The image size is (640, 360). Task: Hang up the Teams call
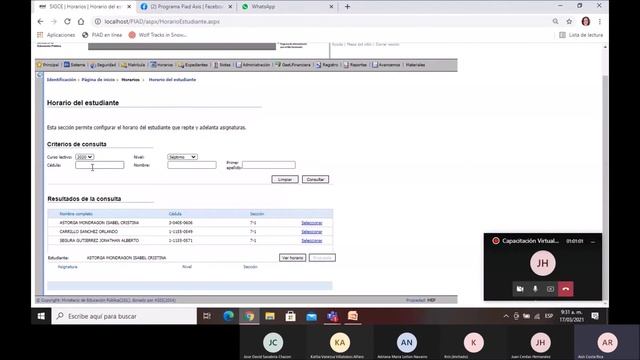point(566,289)
